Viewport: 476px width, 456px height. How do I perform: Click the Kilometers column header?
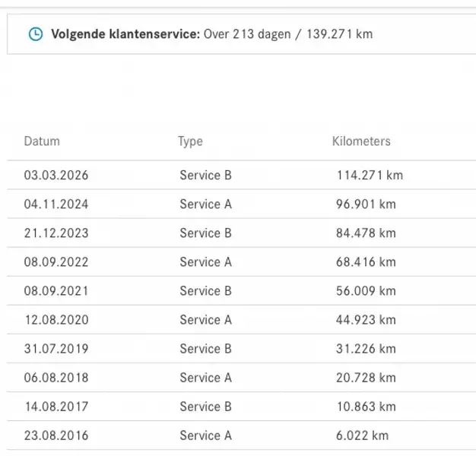coord(361,141)
